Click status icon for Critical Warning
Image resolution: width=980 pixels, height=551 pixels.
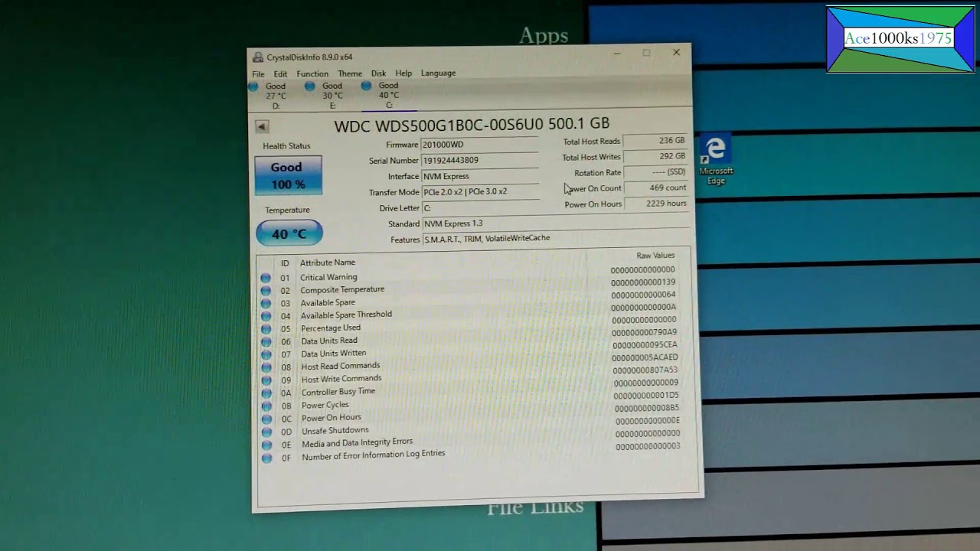[x=266, y=278]
